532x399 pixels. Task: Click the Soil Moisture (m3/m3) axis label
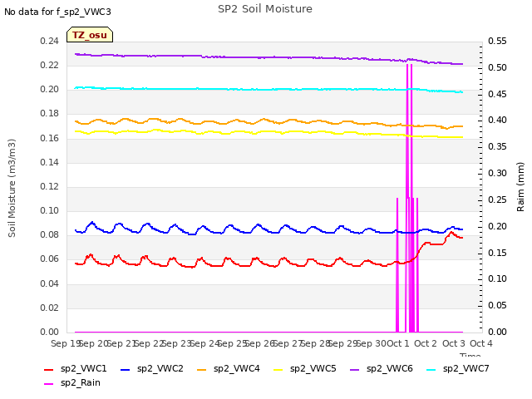point(12,188)
